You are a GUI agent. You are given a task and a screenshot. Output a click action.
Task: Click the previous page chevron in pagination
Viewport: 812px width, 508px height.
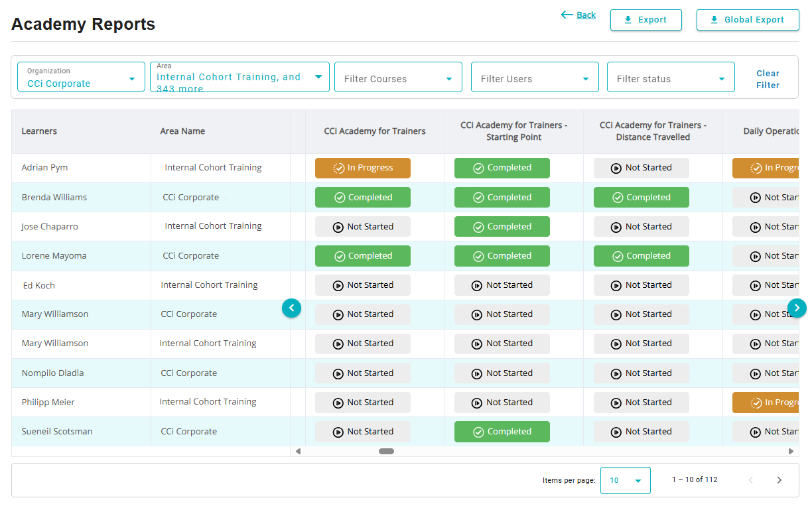tap(751, 480)
